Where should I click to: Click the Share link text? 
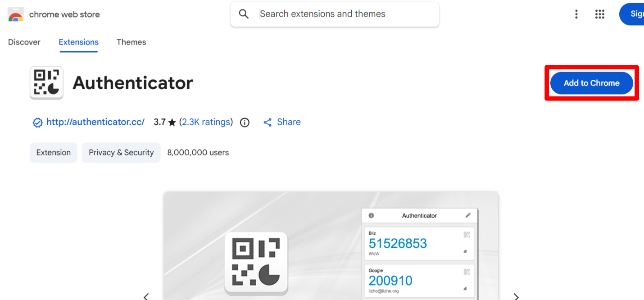point(289,122)
